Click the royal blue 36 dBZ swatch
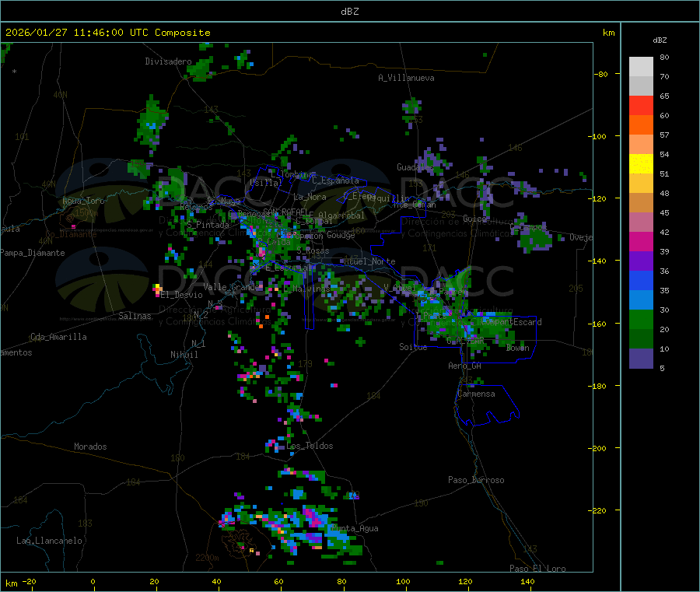Screen dimensions: 700x592 641,280
